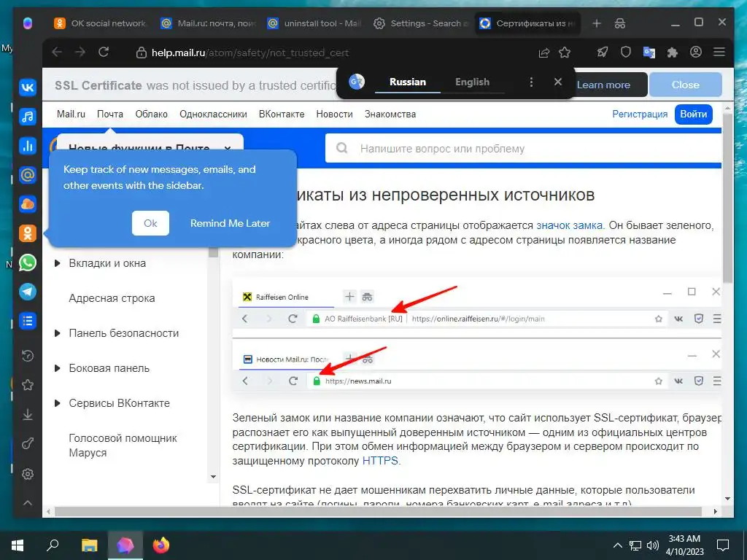The width and height of the screenshot is (747, 560).
Task: Add a new tab with the plus button
Action: click(597, 23)
